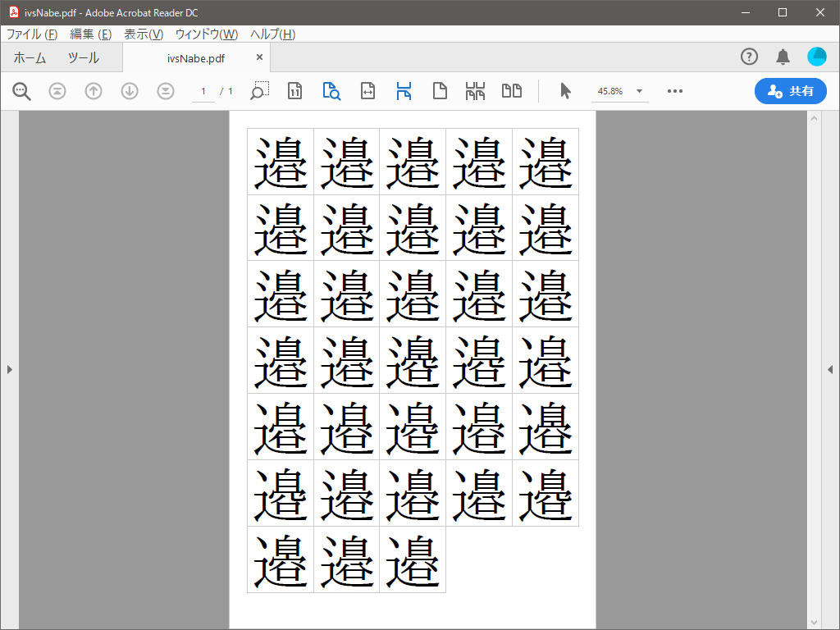
Task: Close the ivsNabe.pdf tab
Action: 260,57
